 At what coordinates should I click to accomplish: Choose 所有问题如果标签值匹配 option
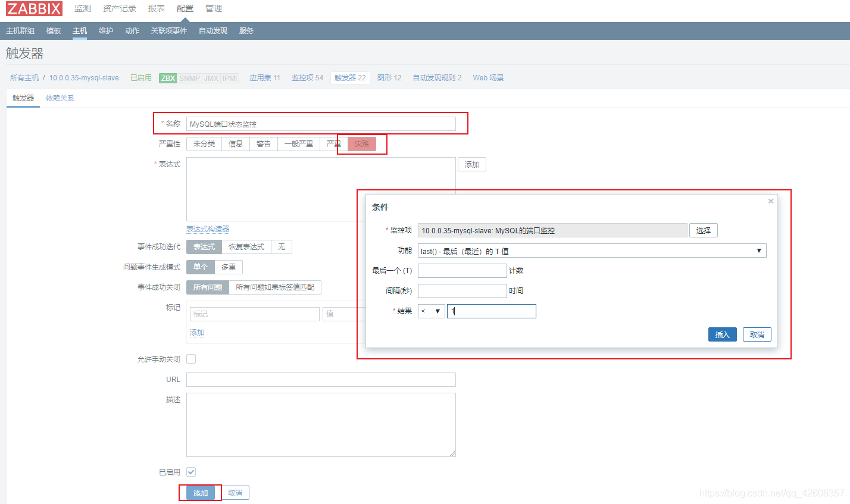point(275,287)
